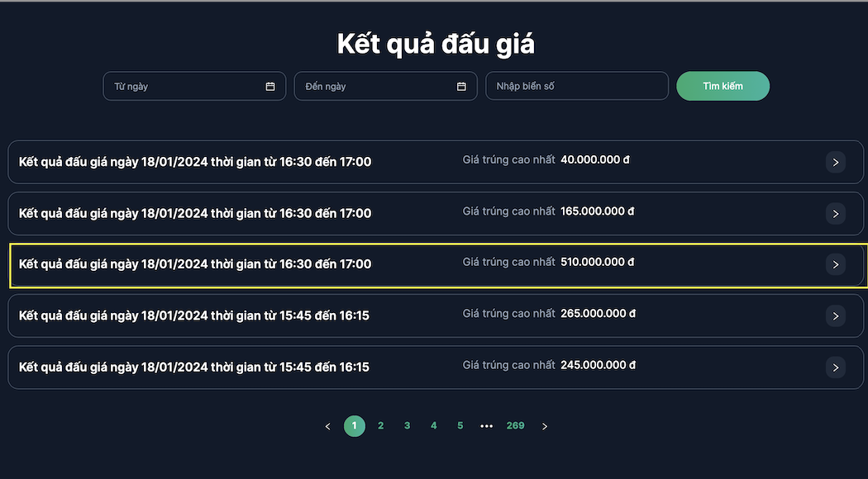This screenshot has height=479, width=868.
Task: Click the pagination ellipsis dots
Action: [x=487, y=426]
